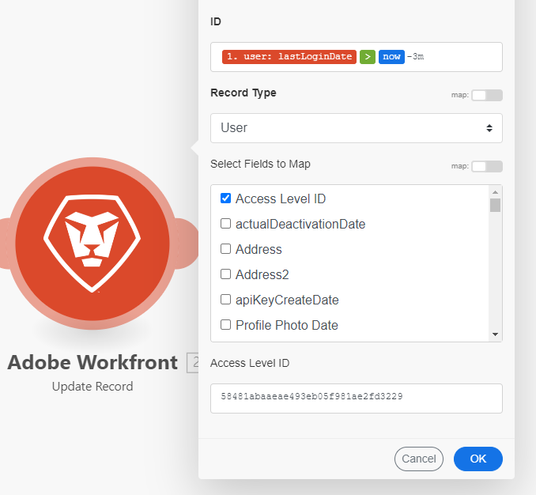
Task: Toggle map switch for Select Fields to Map
Action: [x=487, y=166]
